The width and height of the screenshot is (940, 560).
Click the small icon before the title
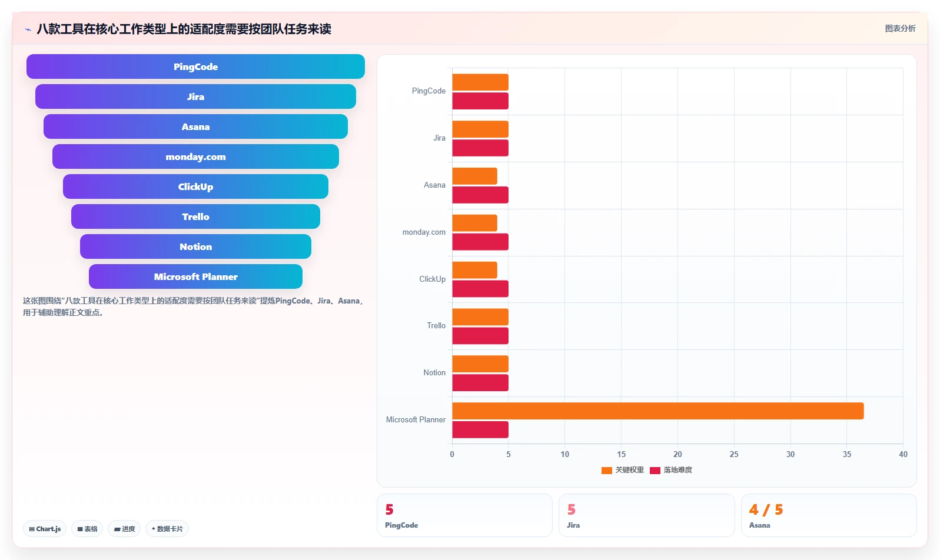(28, 29)
